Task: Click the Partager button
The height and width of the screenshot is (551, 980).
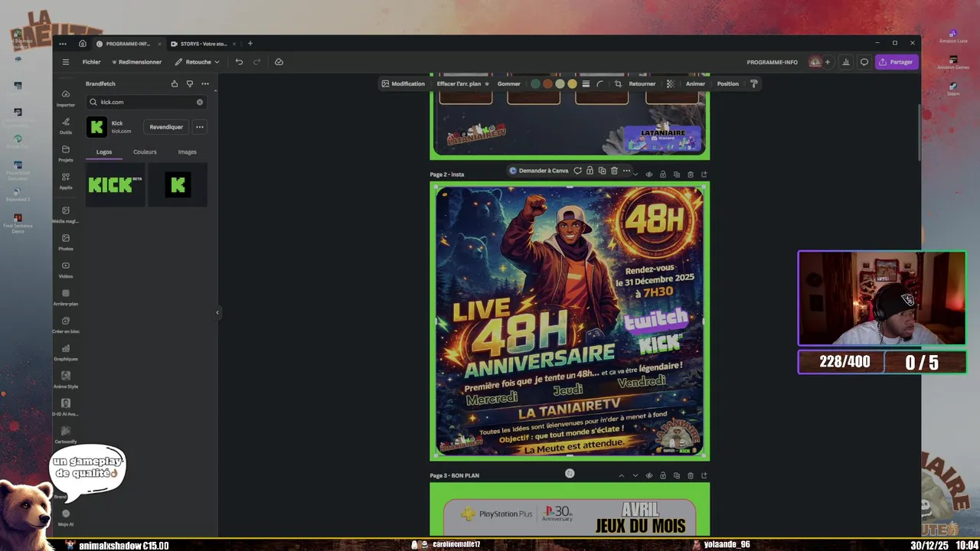Action: tap(896, 62)
